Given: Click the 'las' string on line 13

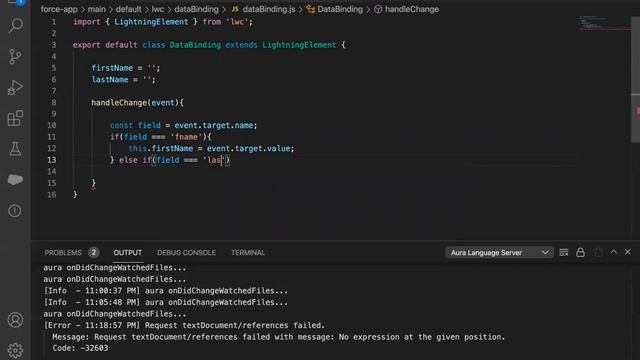Looking at the screenshot, I should (213, 160).
